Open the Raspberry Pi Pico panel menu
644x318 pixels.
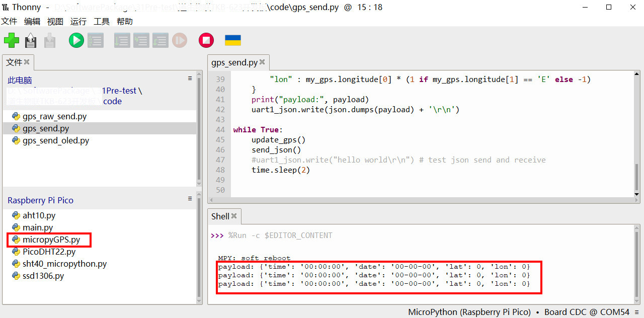190,198
